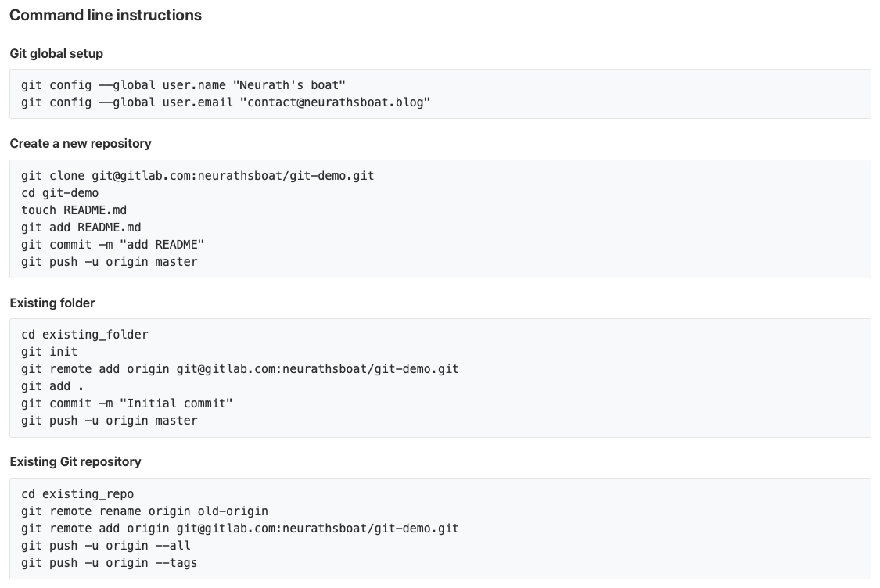Click the remote rename origin old-origin line

145,511
